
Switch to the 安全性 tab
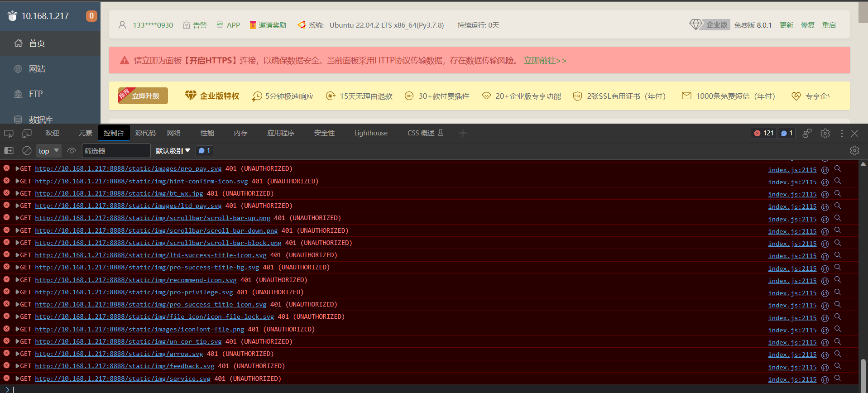coord(324,133)
